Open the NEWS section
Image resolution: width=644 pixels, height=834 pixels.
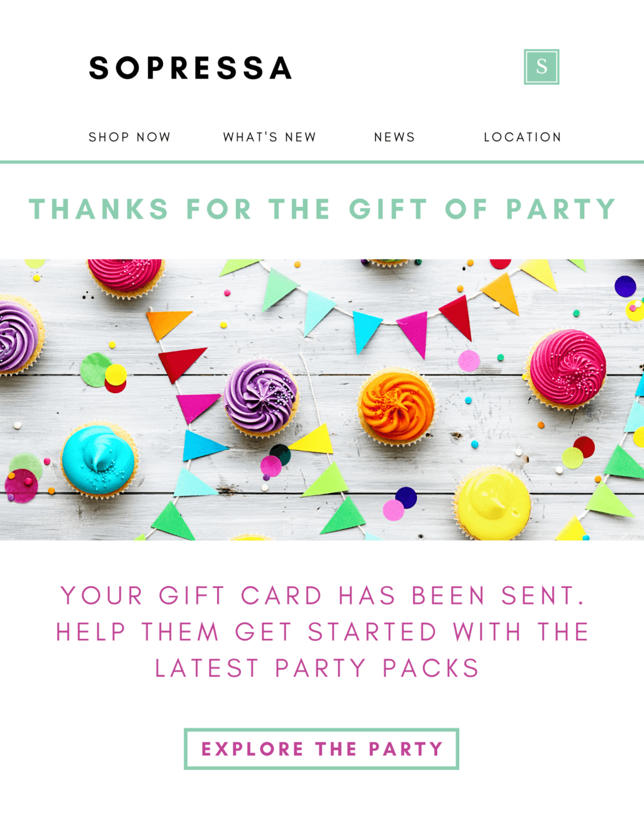394,136
